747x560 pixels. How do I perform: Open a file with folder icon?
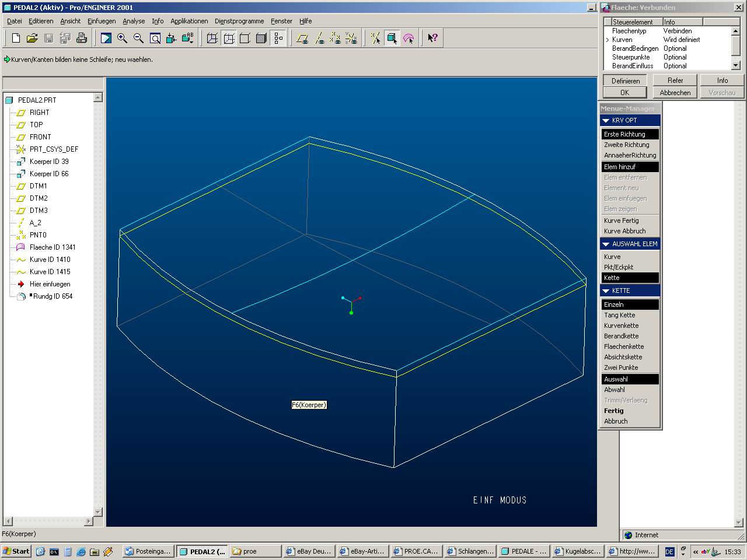[x=32, y=38]
